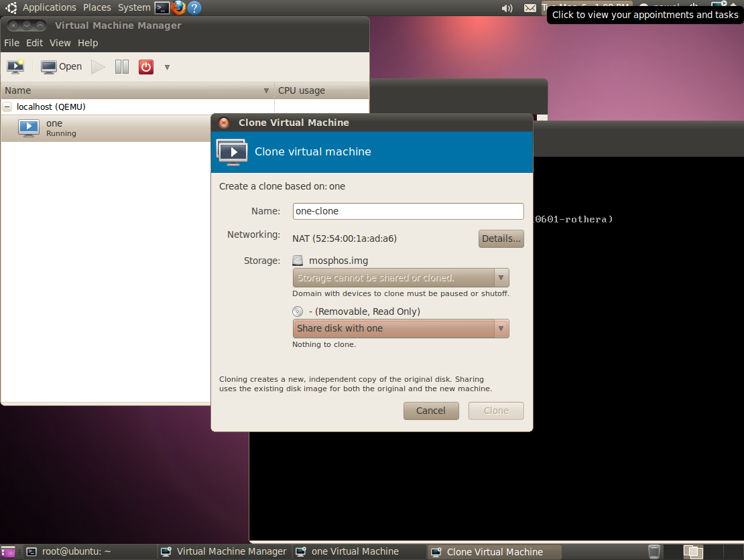Open the File menu
Image resolution: width=744 pixels, height=560 pixels.
coord(11,43)
